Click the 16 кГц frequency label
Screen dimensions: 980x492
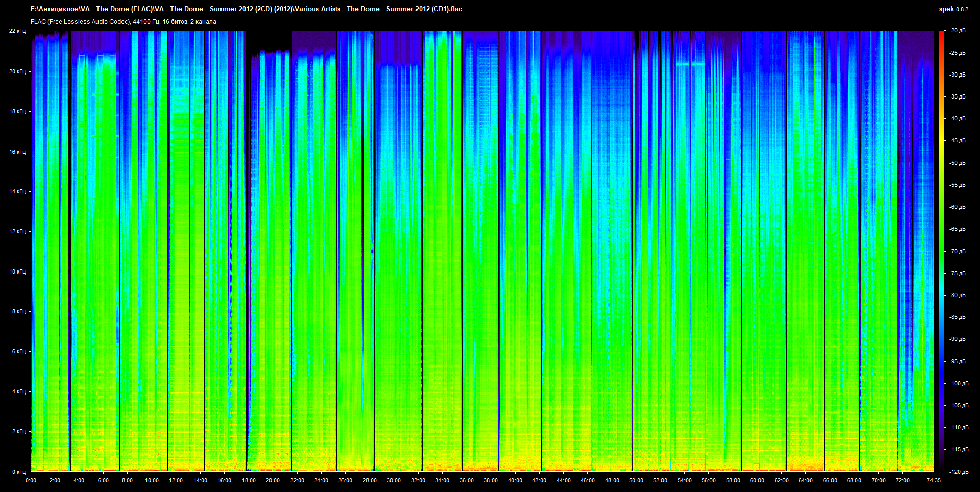pos(17,152)
